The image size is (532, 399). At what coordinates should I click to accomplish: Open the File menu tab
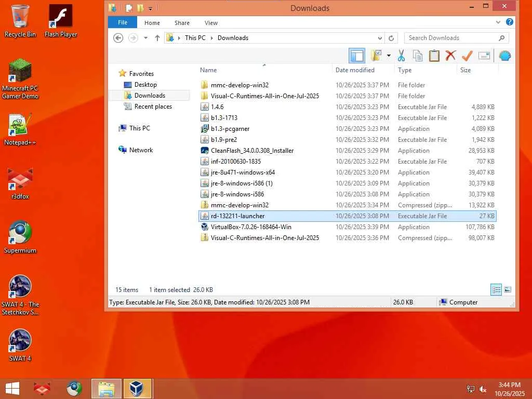click(x=123, y=22)
